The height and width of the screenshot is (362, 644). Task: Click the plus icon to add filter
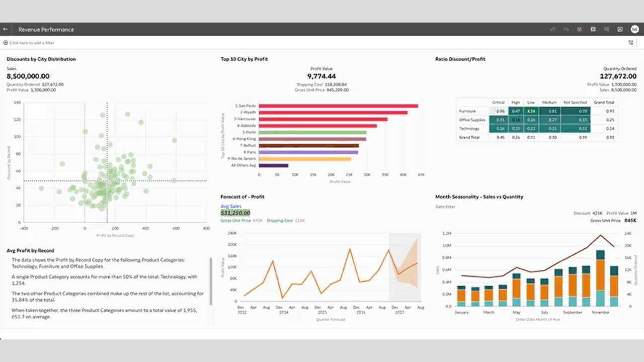[6, 43]
